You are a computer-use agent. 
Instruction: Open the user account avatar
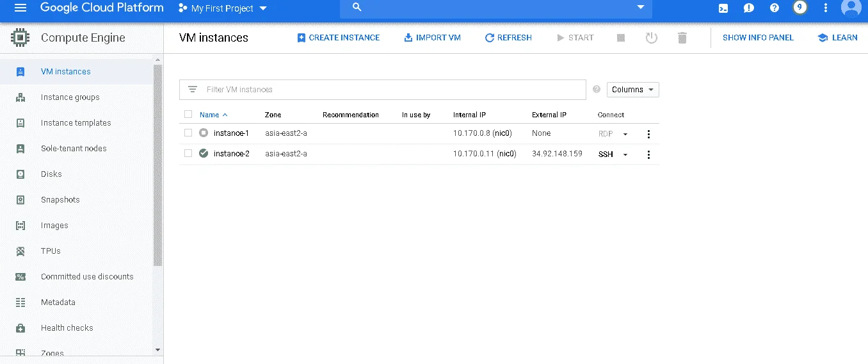(851, 8)
